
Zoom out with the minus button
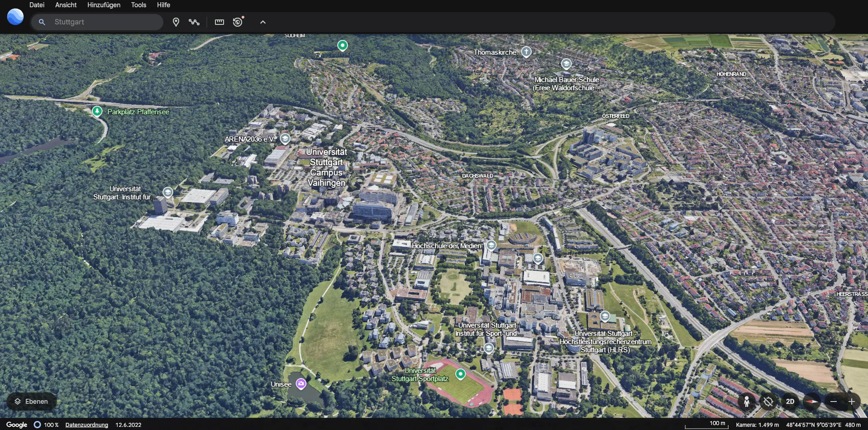pos(834,402)
